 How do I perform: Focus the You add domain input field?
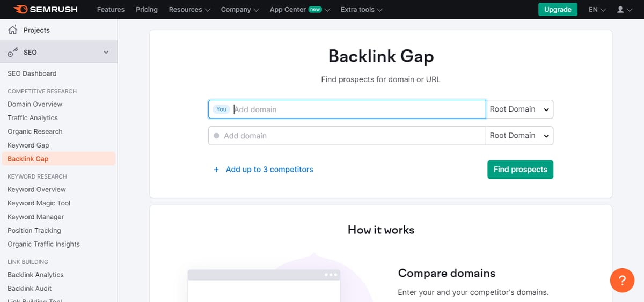[x=347, y=109]
